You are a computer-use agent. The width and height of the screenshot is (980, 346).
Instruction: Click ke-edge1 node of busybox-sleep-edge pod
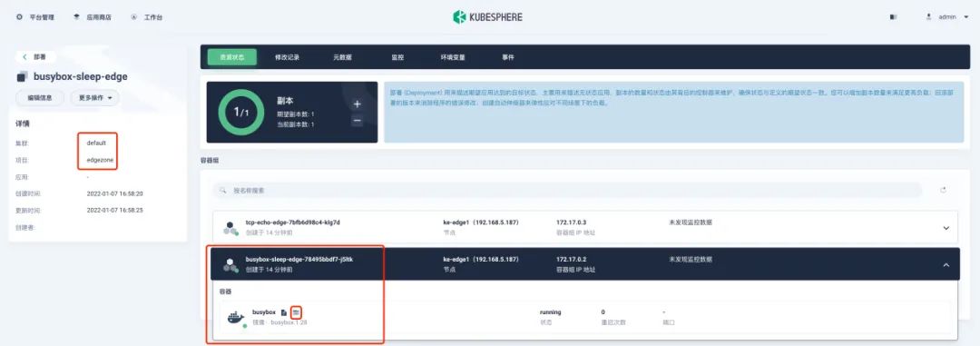click(x=481, y=259)
